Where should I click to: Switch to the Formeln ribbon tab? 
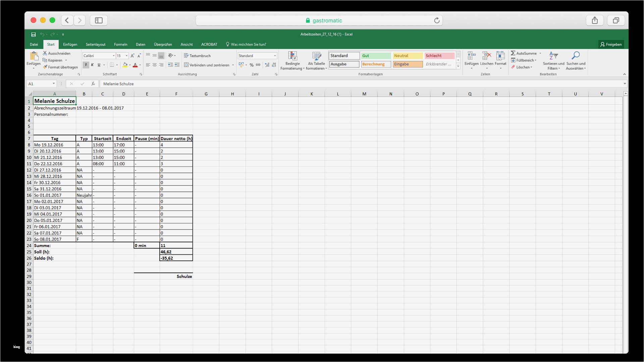coord(120,44)
